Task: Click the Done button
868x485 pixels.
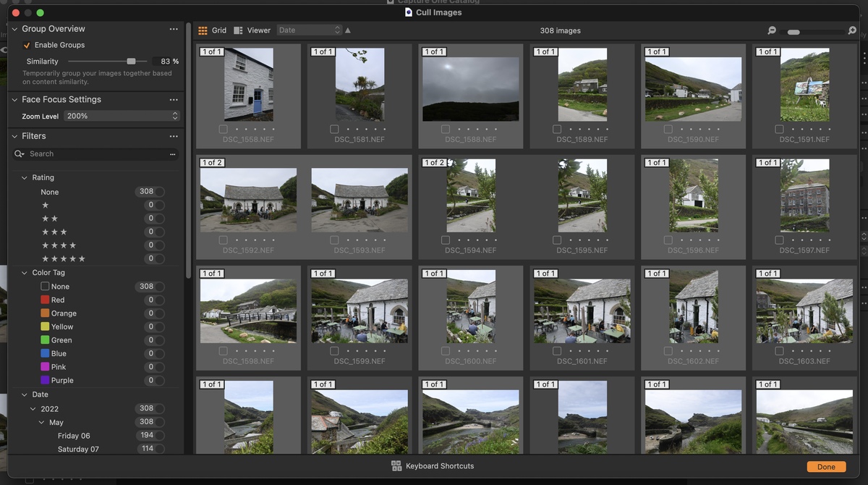Action: [826, 466]
